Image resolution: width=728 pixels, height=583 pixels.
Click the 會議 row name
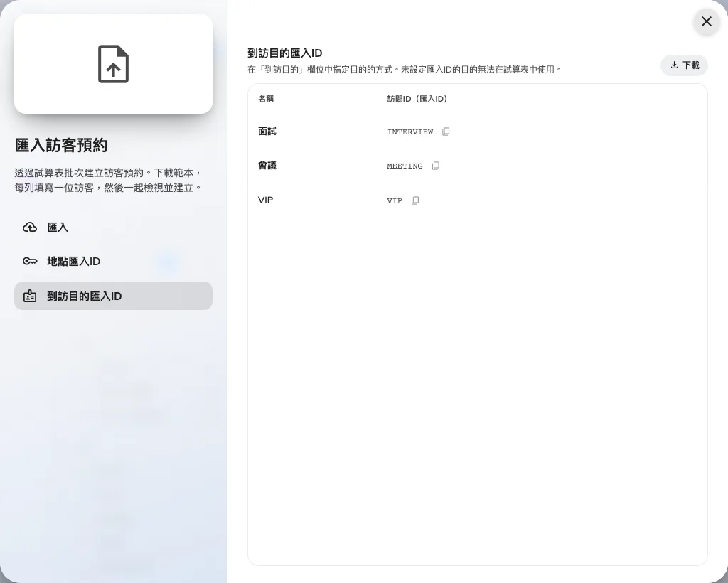(267, 166)
